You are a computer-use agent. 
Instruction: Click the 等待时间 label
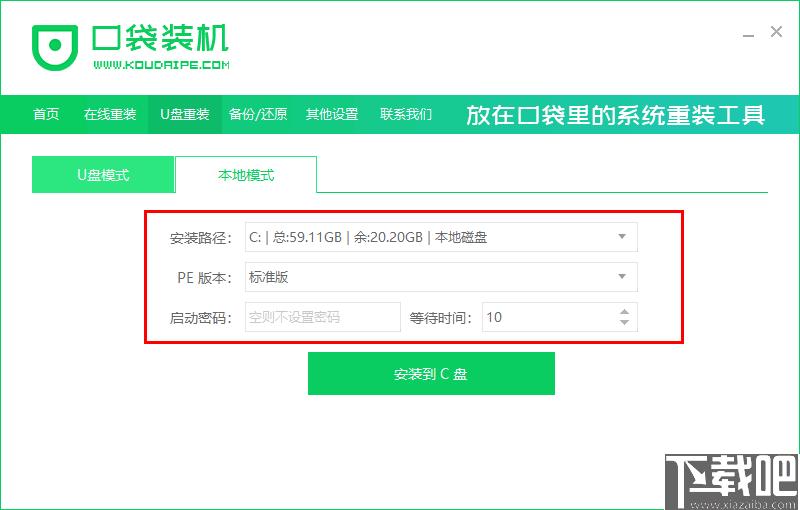pos(441,318)
